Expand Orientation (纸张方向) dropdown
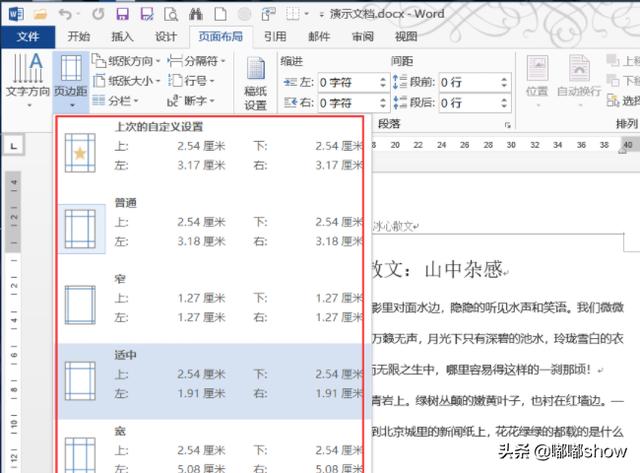Image resolution: width=640 pixels, height=473 pixels. click(x=126, y=61)
